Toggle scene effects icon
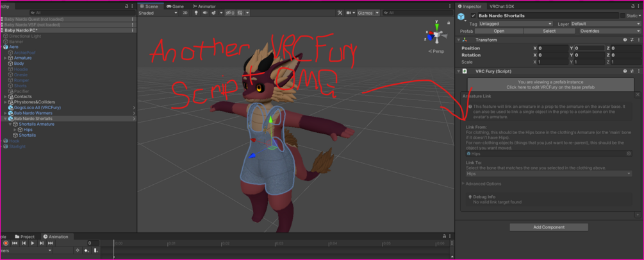This screenshot has width=644, height=260. click(x=214, y=13)
